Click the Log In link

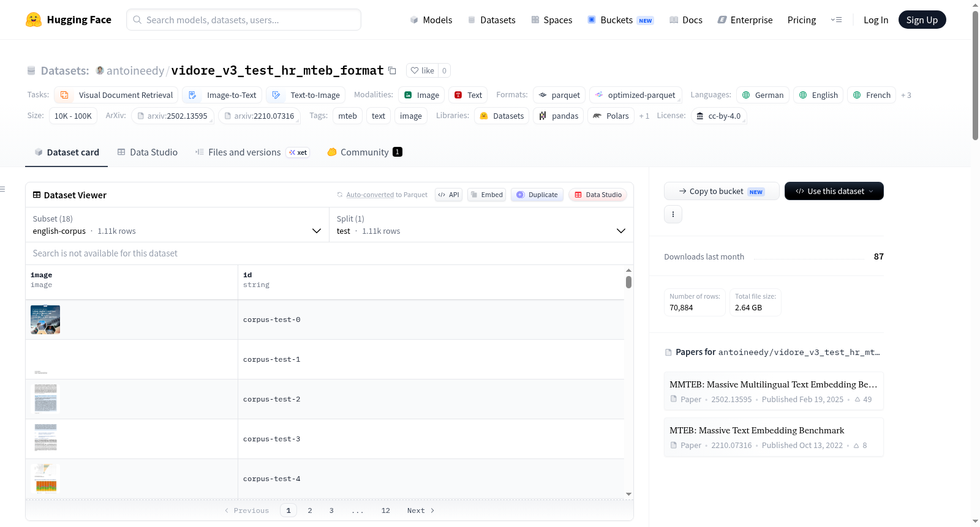[876, 20]
